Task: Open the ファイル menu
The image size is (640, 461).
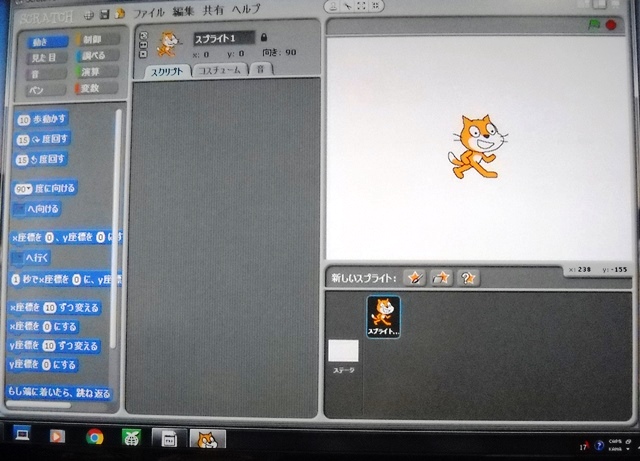Action: pyautogui.click(x=149, y=13)
